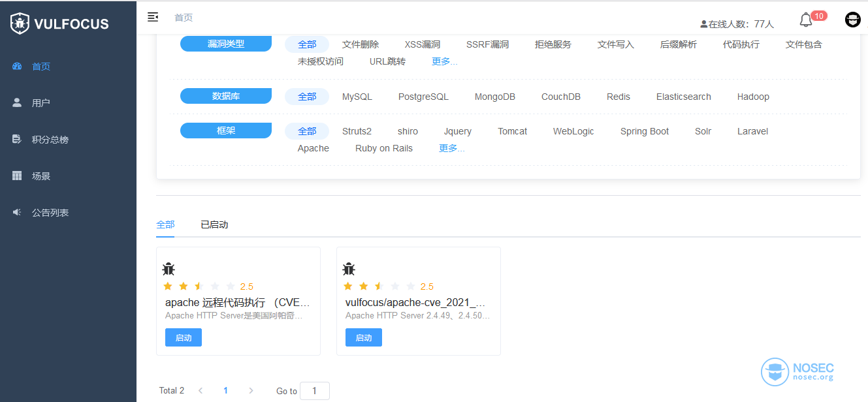868x402 pixels.
Task: Filter by 未授权访问 vulnerability type
Action: 321,61
